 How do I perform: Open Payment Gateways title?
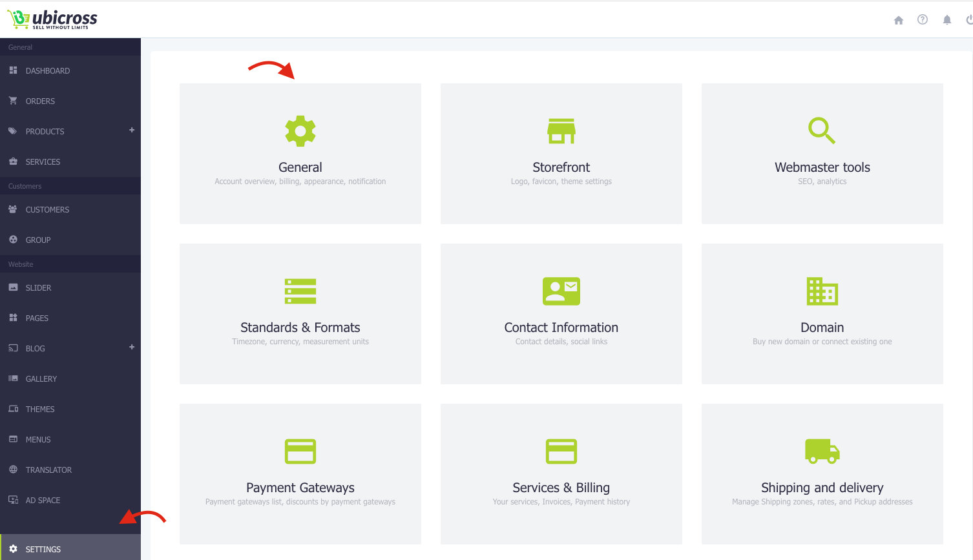(300, 488)
